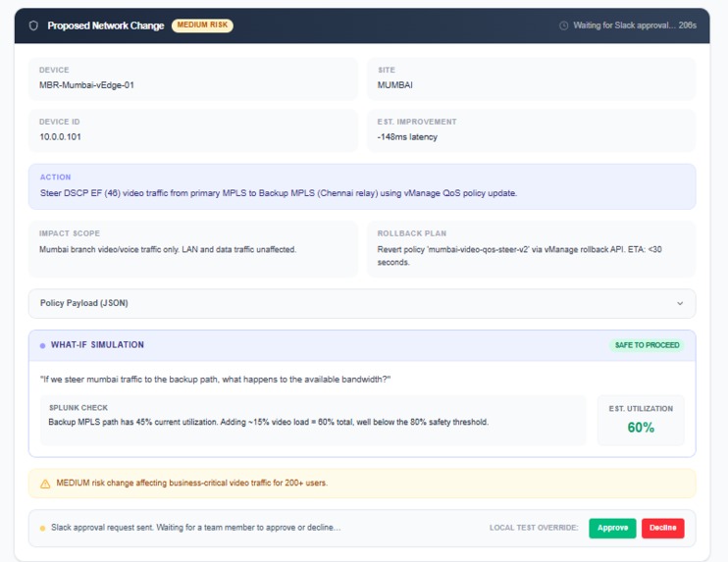Screen dimensions: 728x562
Task: Click the EST. IMPROVEMENT label
Action: tap(417, 122)
